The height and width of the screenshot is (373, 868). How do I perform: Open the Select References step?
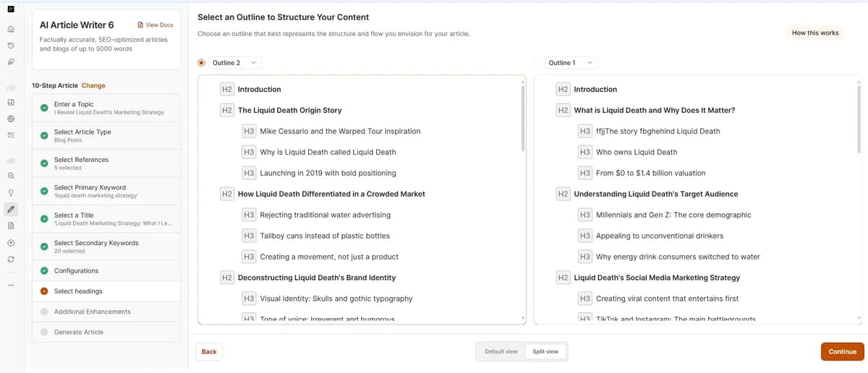pos(106,163)
